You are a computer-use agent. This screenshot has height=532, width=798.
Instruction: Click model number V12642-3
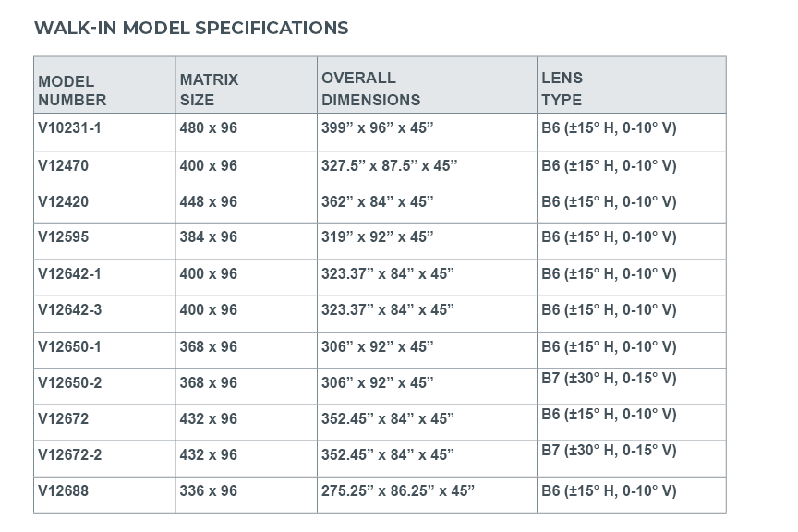[x=69, y=310]
